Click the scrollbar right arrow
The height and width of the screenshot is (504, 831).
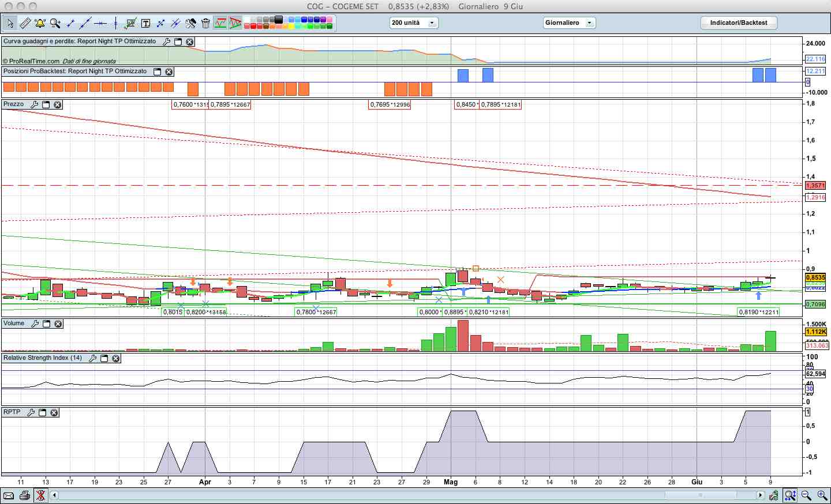click(760, 495)
